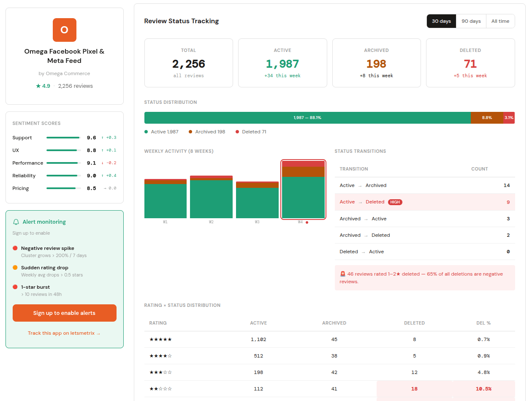Click the 2,256 reviews count in app card
This screenshot has height=401, width=532.
(76, 86)
